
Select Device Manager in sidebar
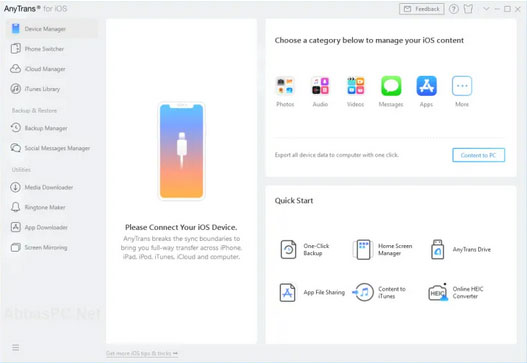click(52, 29)
